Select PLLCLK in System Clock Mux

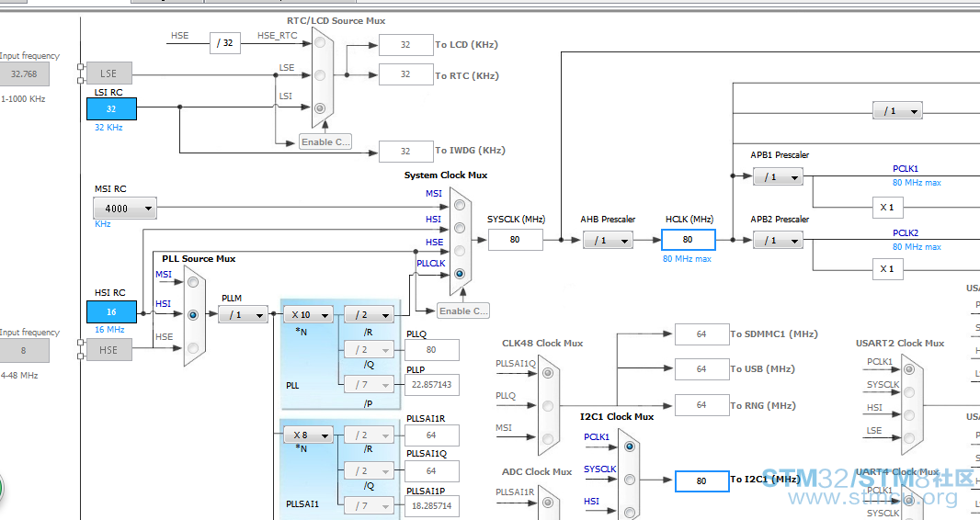pyautogui.click(x=460, y=274)
